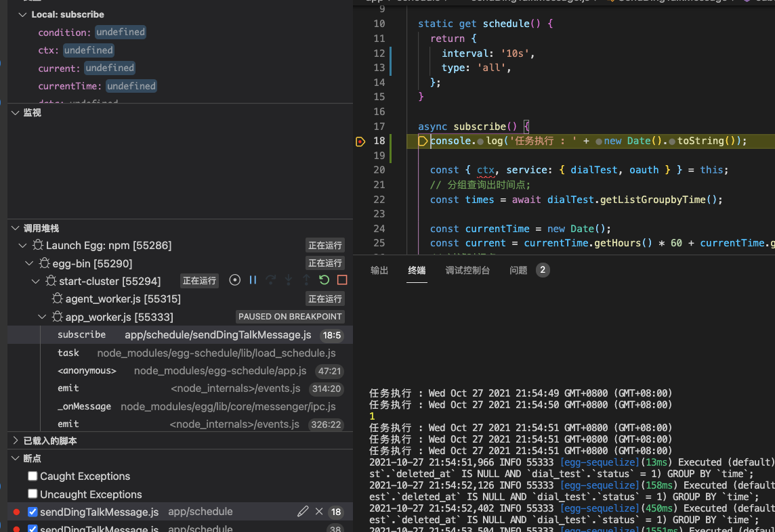This screenshot has height=532, width=775.
Task: Click line number 20 in the editor gutter
Action: click(x=379, y=170)
